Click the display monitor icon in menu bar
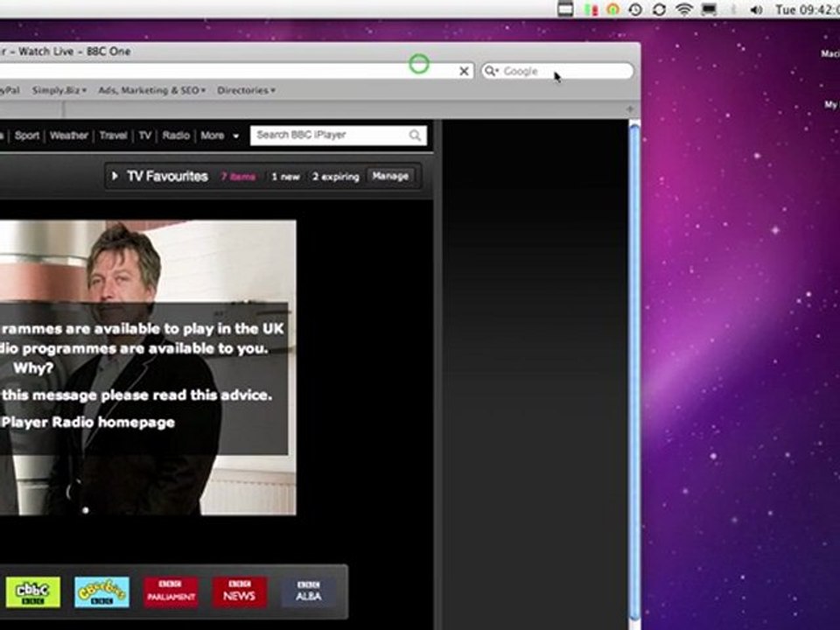Viewport: 840px width, 630px height. coord(710,10)
